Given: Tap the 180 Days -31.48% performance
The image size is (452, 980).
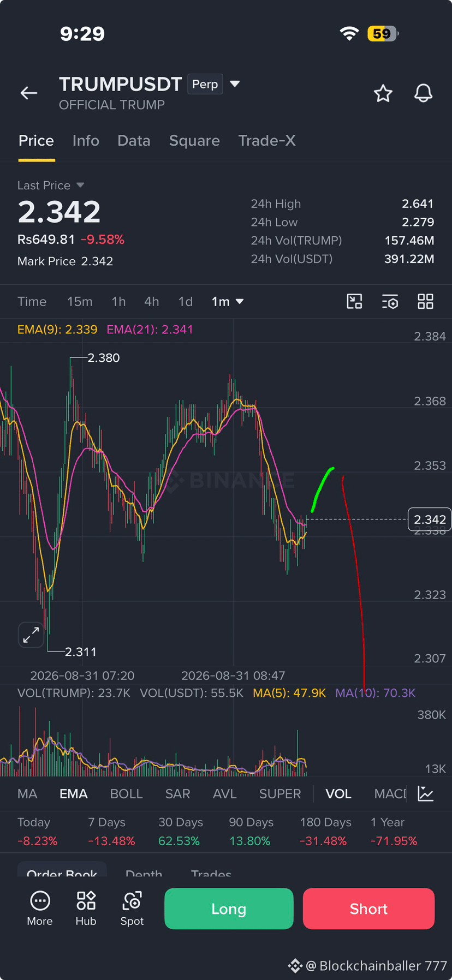Looking at the screenshot, I should click(325, 832).
